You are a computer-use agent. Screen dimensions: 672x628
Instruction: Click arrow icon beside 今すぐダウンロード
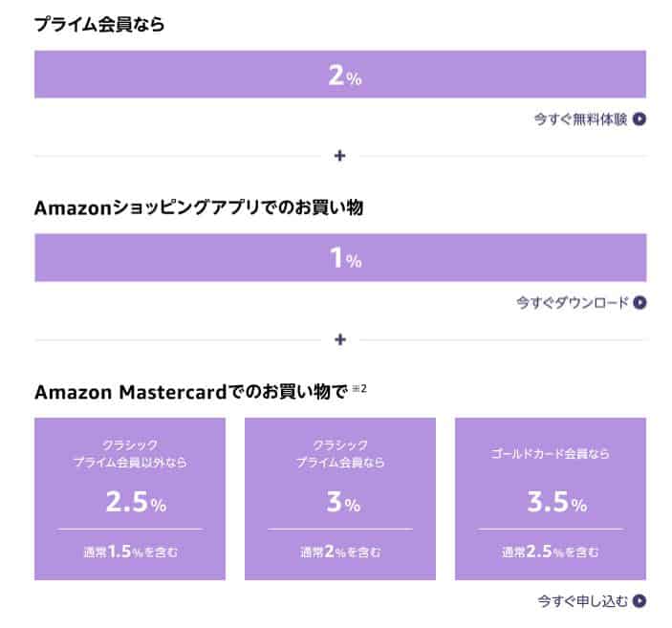pos(639,303)
